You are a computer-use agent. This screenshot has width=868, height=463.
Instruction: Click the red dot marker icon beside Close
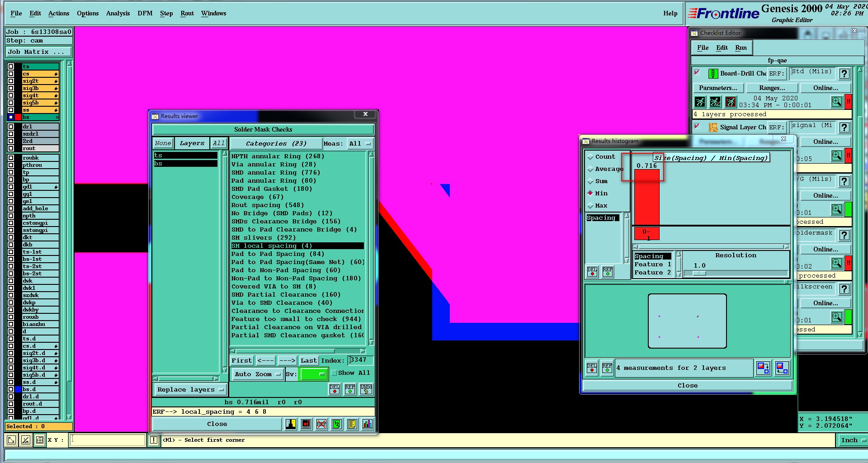point(306,424)
